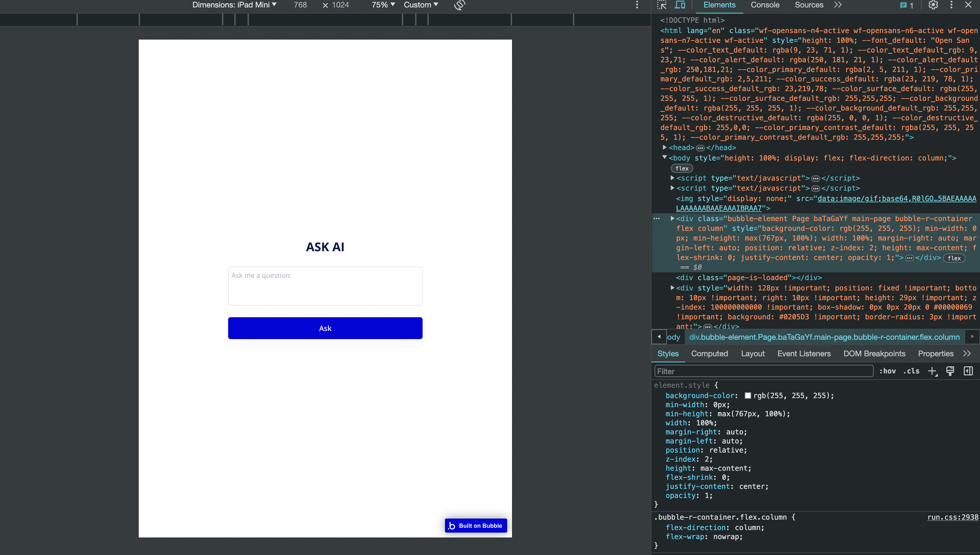Show more DevTools tabs chevron
The height and width of the screenshot is (555, 980).
[838, 5]
